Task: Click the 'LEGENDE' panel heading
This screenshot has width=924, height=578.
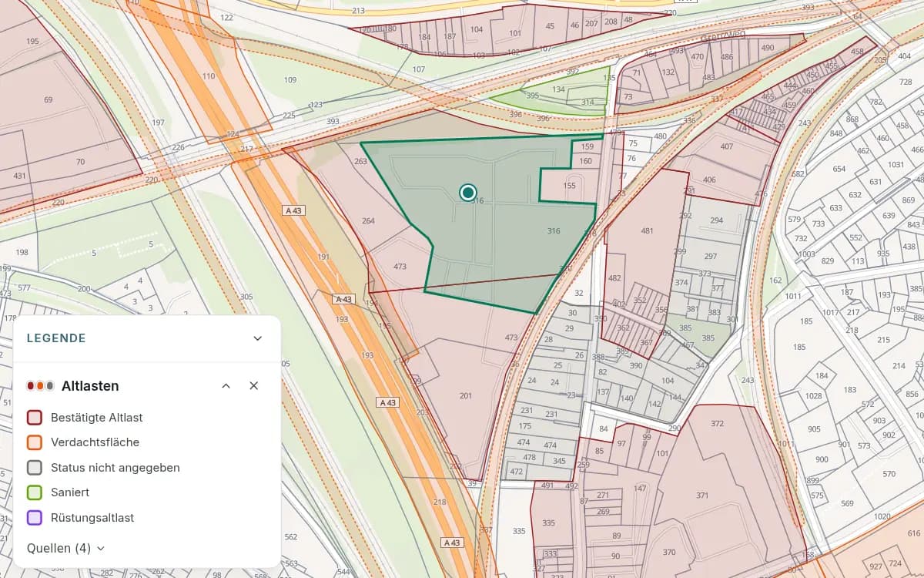Action: (56, 338)
